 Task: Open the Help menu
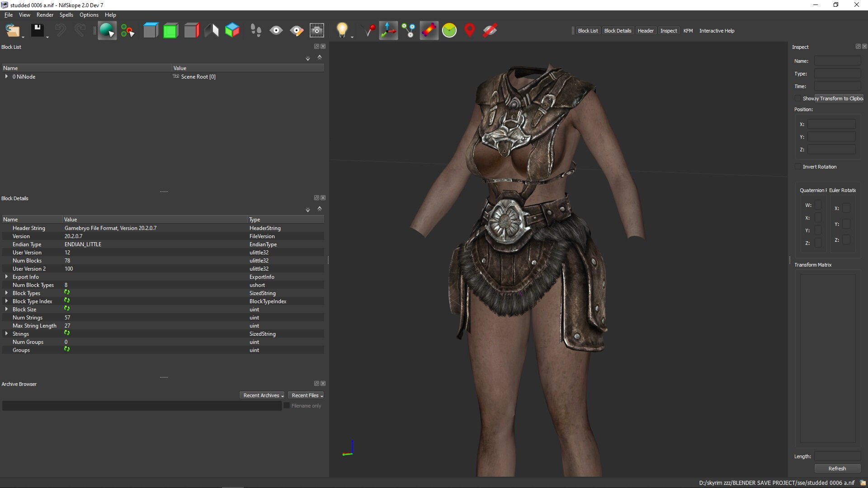tap(110, 15)
